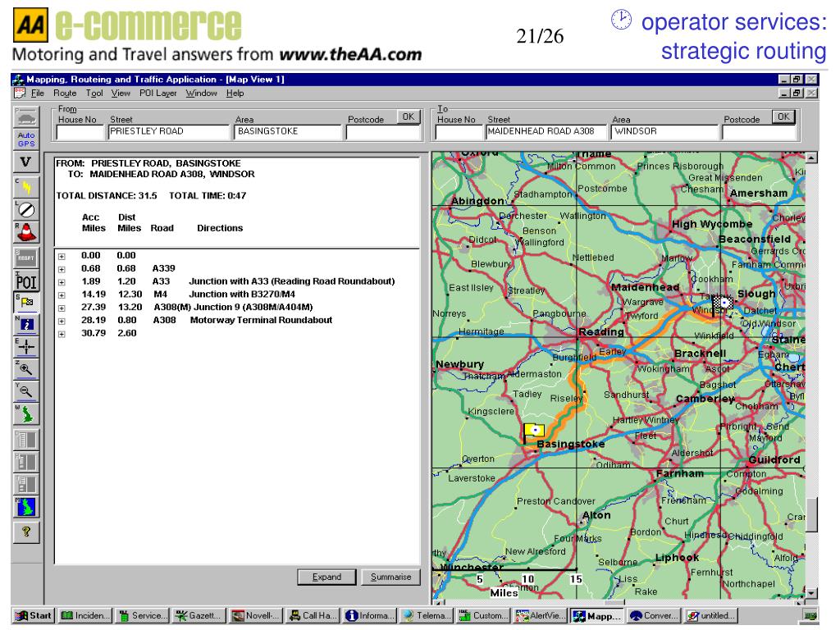This screenshot has width=840, height=630.
Task: Select the yellow lightning bolt tool
Action: (26, 187)
